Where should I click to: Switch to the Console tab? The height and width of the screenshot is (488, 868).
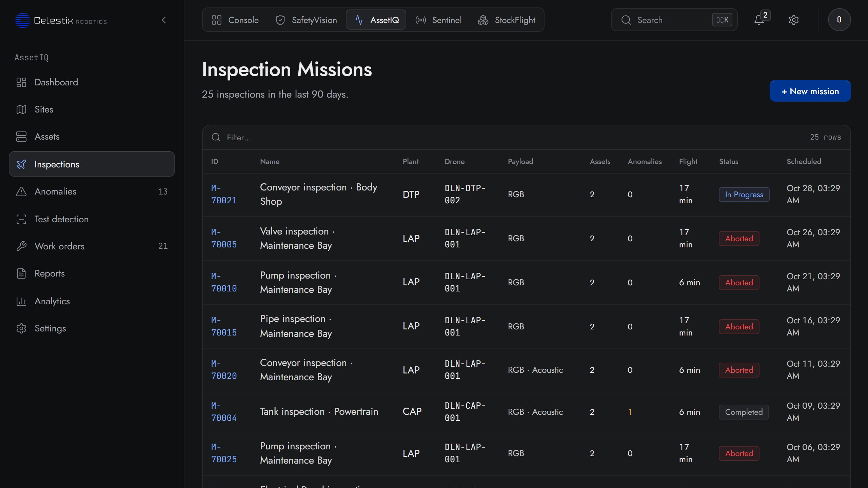pyautogui.click(x=235, y=20)
